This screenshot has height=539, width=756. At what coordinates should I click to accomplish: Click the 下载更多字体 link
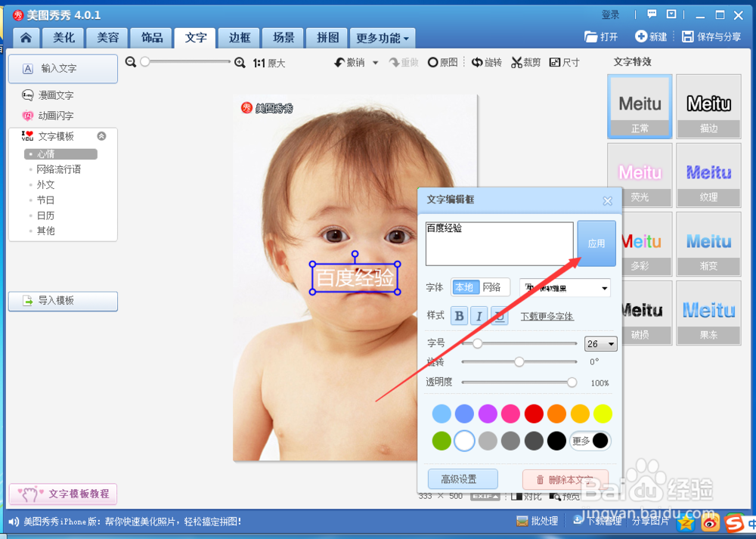click(547, 316)
